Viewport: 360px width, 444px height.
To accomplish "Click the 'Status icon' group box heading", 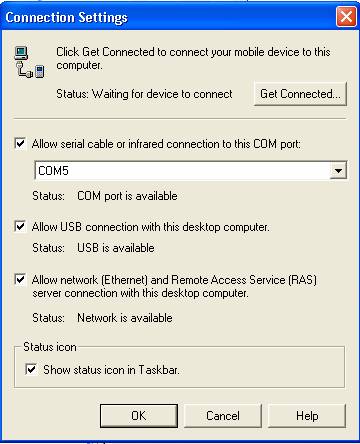I will [x=50, y=347].
